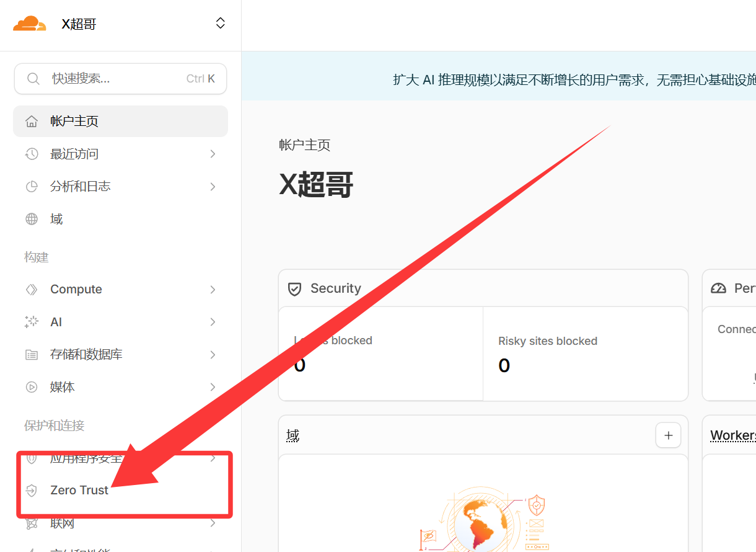Click the globe icon next to 域
The height and width of the screenshot is (552, 756).
coord(32,219)
